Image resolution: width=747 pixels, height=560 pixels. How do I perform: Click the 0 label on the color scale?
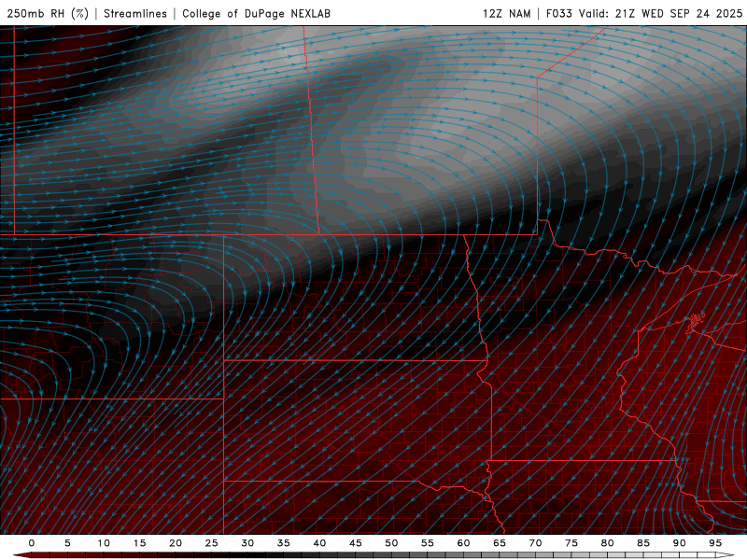[x=32, y=543]
